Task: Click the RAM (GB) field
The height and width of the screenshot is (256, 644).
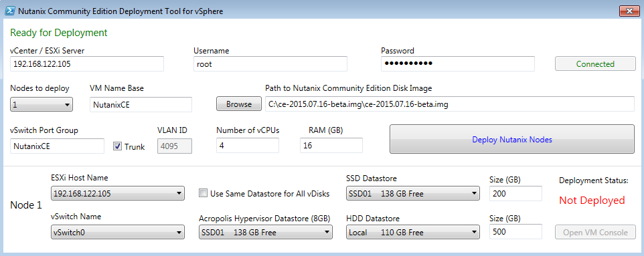Action: [331, 146]
